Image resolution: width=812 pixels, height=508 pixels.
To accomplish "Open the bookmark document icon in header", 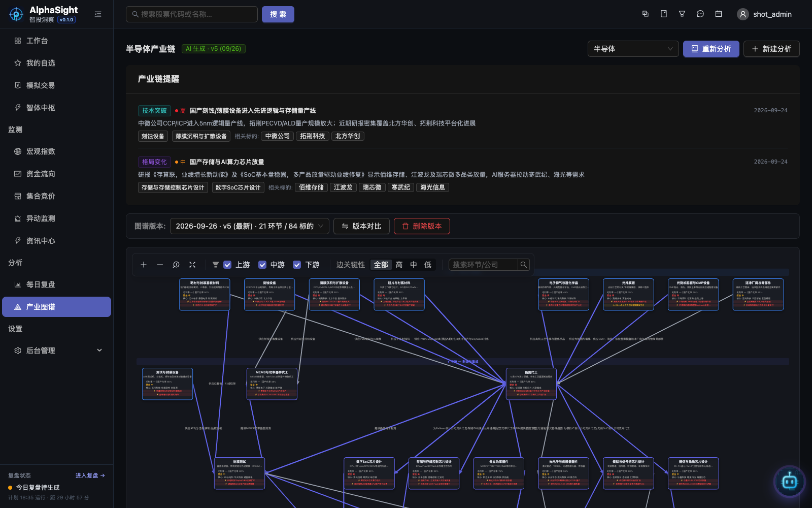I will click(x=664, y=14).
